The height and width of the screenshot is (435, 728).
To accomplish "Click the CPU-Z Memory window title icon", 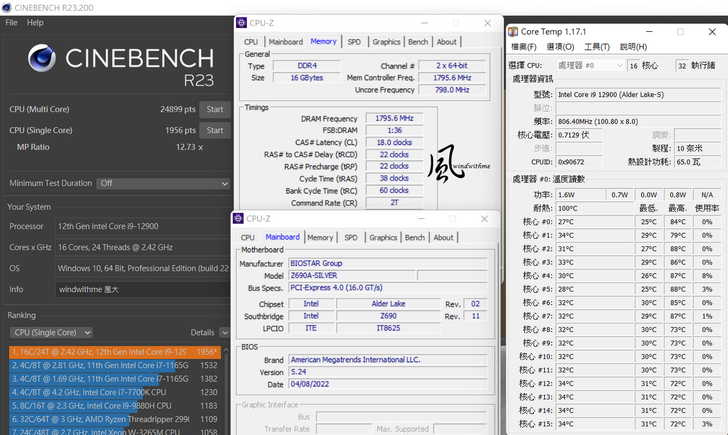I will [243, 22].
